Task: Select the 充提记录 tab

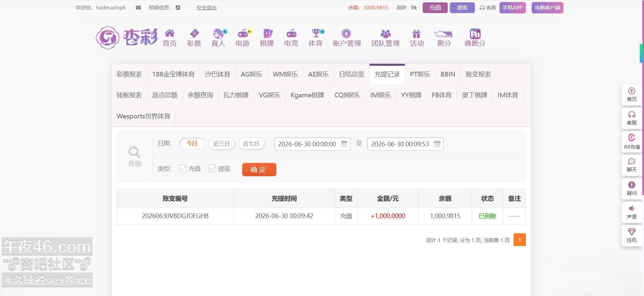Action: (x=387, y=74)
